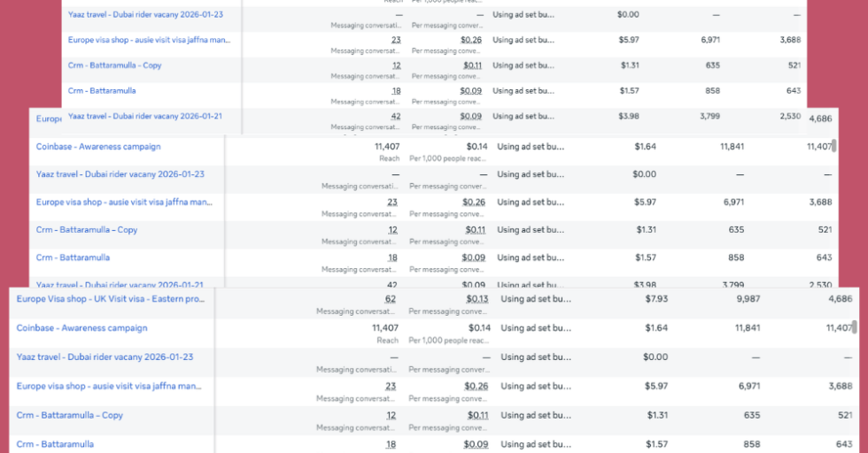The image size is (868, 453).
Task: Click underlined $0.26 cost in the topmost table
Action: [471, 40]
